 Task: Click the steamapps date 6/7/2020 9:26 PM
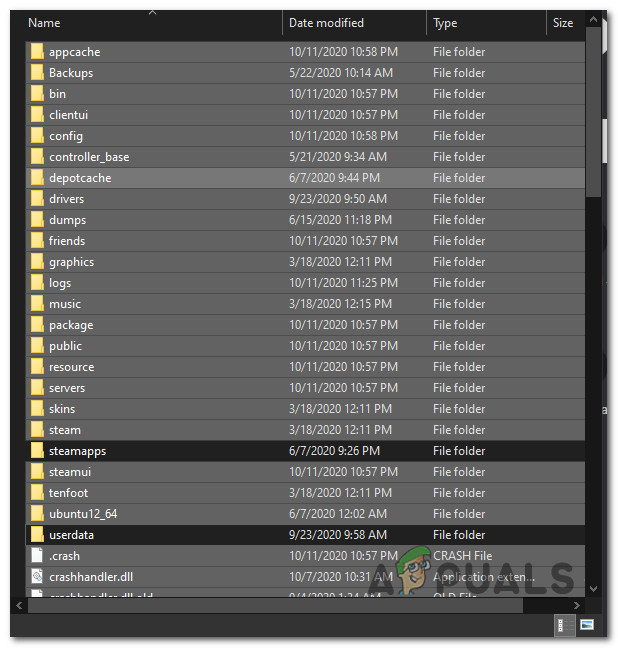334,451
